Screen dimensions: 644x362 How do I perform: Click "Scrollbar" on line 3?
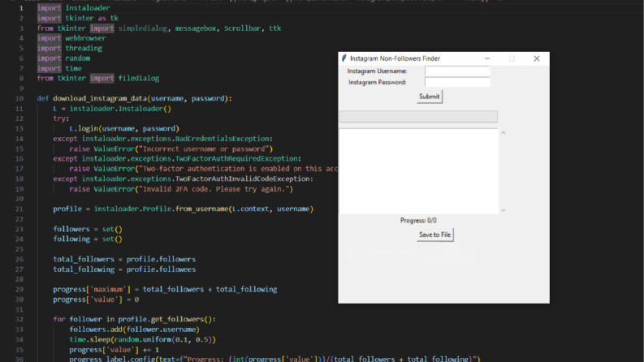coord(242,28)
